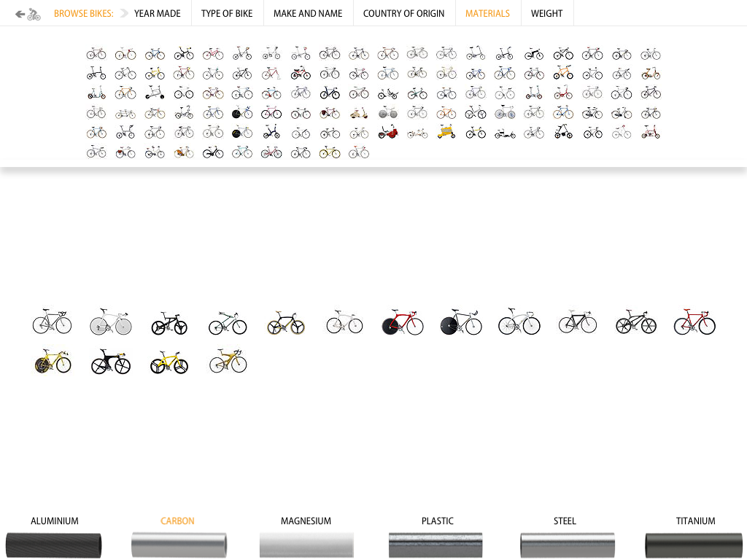The image size is (747, 560).
Task: Select the Titanium material tube
Action: (x=693, y=544)
